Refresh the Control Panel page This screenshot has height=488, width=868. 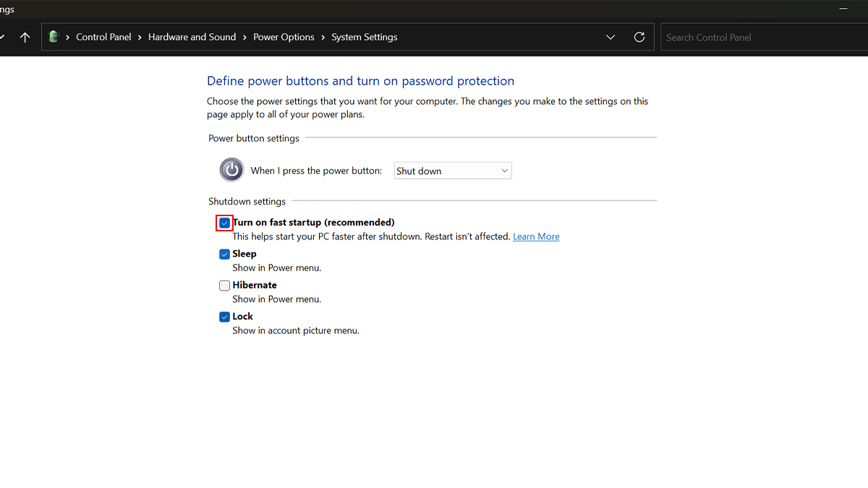[639, 38]
